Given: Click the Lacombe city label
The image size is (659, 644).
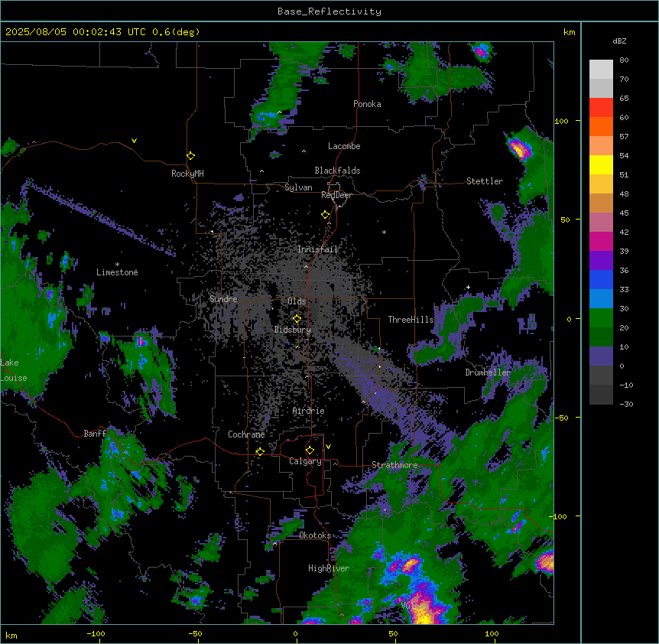Looking at the screenshot, I should [x=344, y=146].
